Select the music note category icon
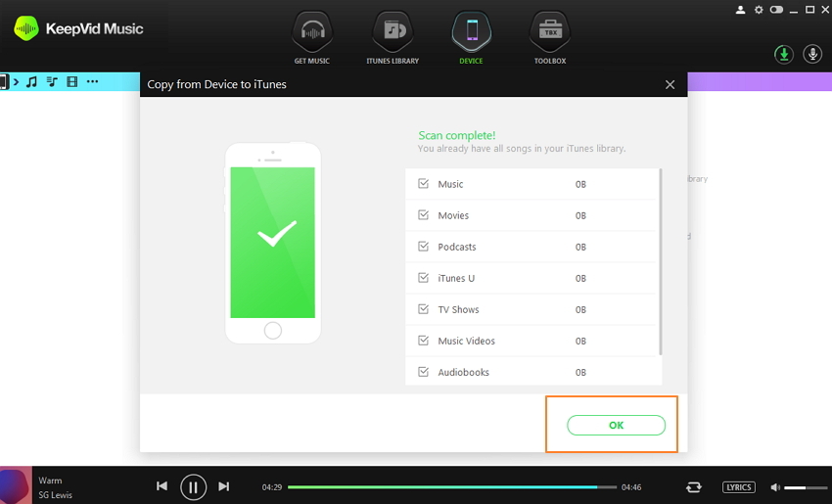Image resolution: width=832 pixels, height=504 pixels. [31, 82]
